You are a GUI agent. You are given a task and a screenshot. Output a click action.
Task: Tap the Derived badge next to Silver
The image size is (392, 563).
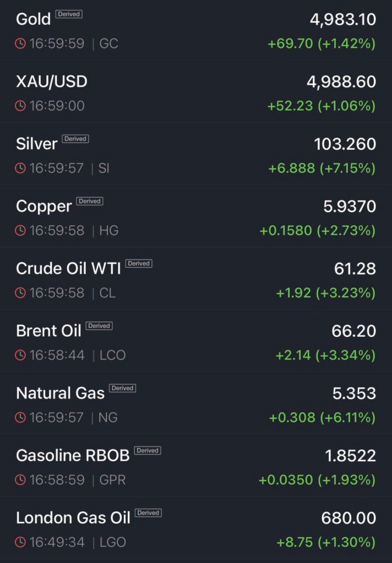click(75, 139)
